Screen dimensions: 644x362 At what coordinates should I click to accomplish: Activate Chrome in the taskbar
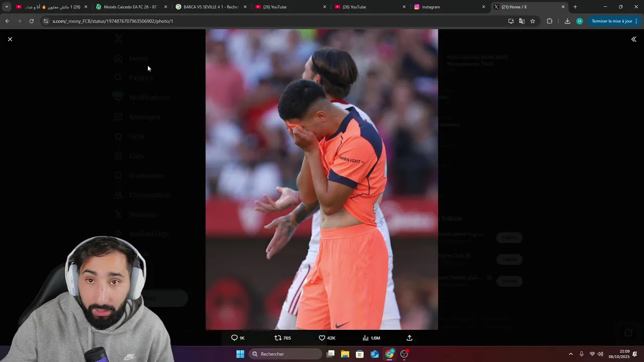point(389,354)
